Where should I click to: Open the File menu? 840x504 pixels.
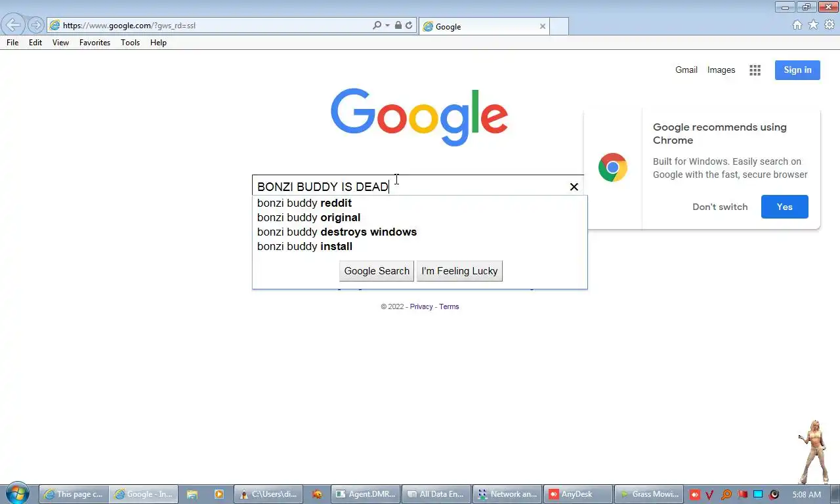[x=12, y=43]
